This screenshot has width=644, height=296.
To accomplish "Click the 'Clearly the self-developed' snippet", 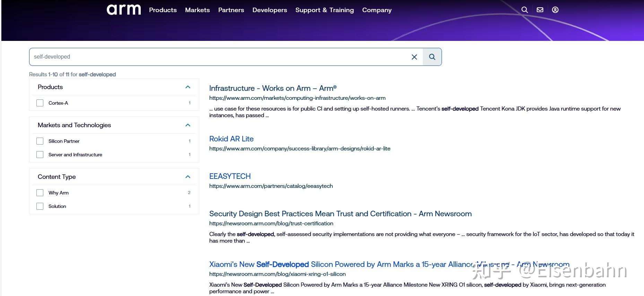I will [422, 237].
